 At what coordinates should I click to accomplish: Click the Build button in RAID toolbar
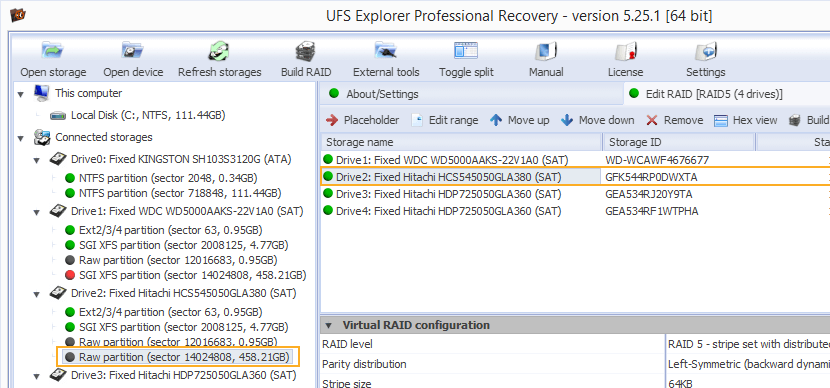coord(809,120)
